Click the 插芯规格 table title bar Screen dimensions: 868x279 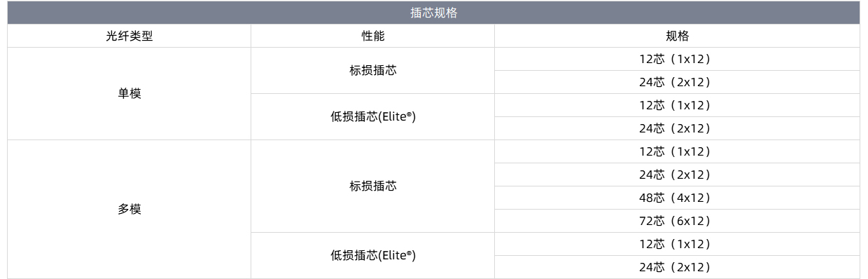click(433, 13)
